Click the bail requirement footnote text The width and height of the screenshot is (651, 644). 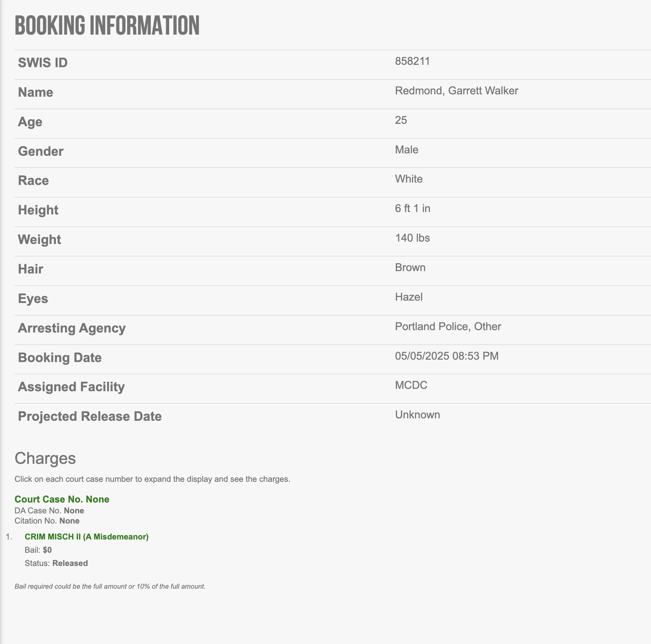point(110,586)
